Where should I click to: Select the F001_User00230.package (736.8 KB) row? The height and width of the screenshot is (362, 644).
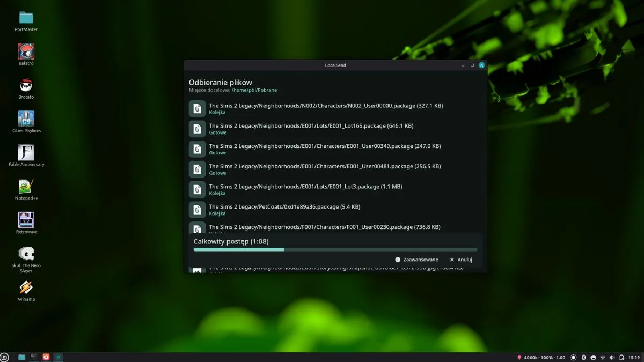(x=335, y=227)
